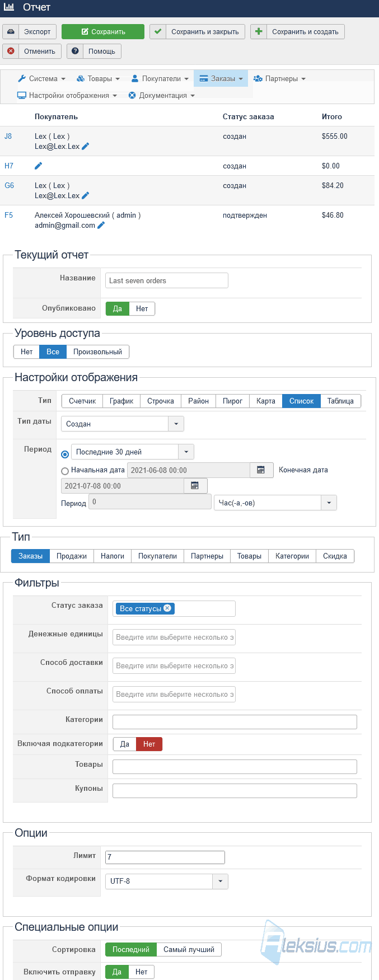The image size is (379, 980).
Task: Click the pencil edit icon in order H7 row
Action: click(38, 166)
